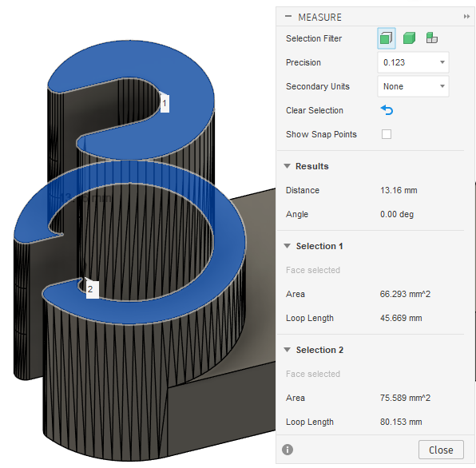This screenshot has height=468, width=476.
Task: Click the Selection Filter label
Action: point(314,38)
